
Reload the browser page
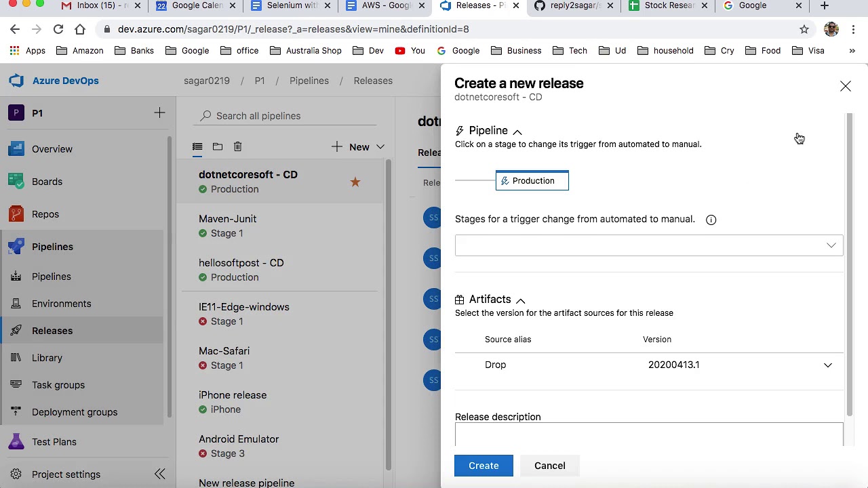pyautogui.click(x=58, y=29)
